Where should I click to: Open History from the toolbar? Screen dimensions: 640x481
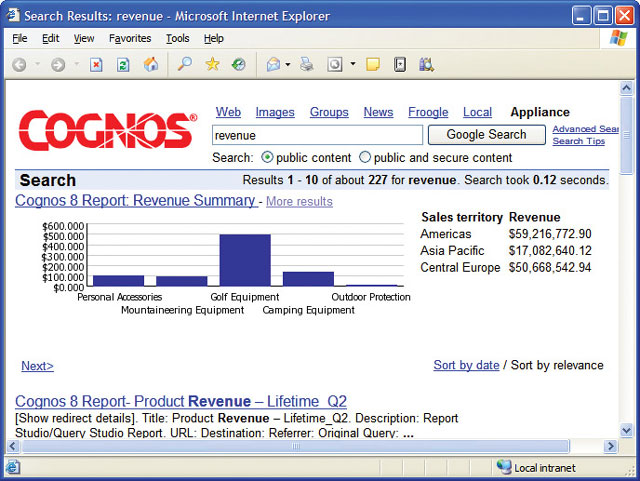click(x=239, y=64)
